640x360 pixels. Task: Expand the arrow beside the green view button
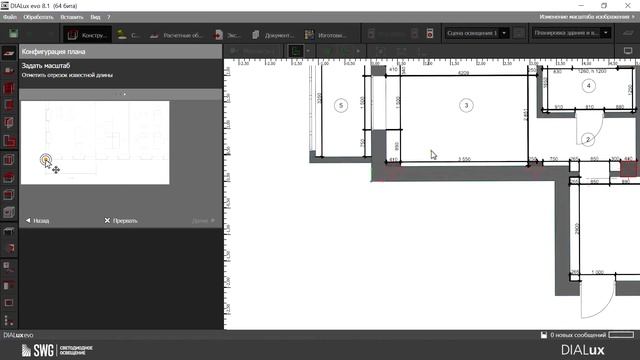pos(308,51)
